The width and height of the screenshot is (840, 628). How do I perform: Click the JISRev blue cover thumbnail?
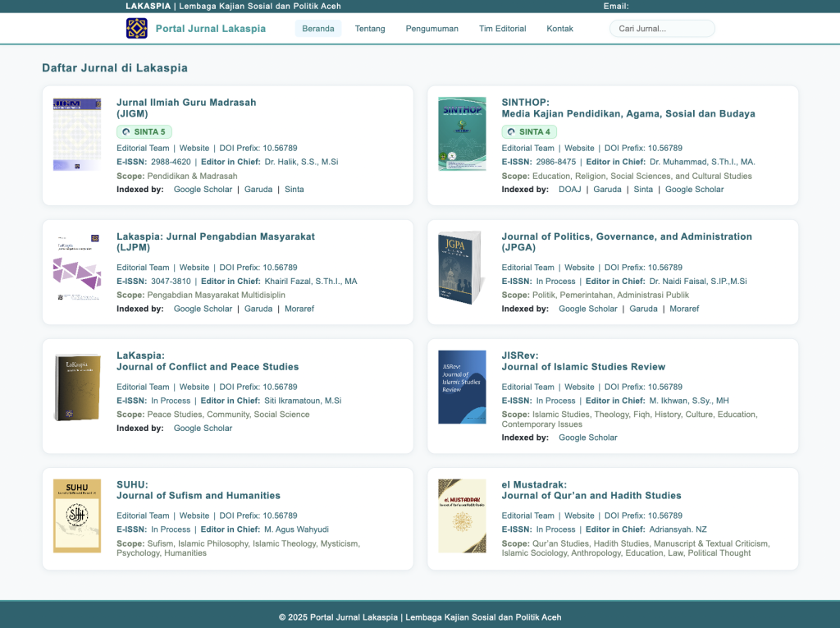462,387
